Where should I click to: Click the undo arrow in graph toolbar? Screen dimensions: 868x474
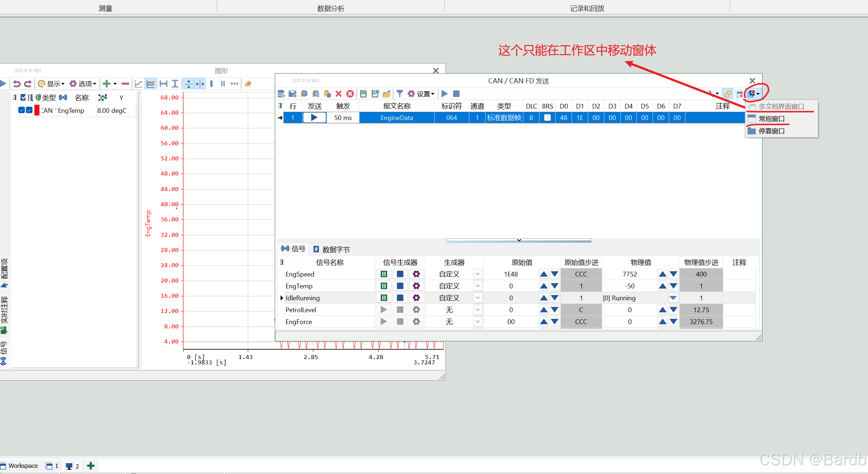(17, 84)
